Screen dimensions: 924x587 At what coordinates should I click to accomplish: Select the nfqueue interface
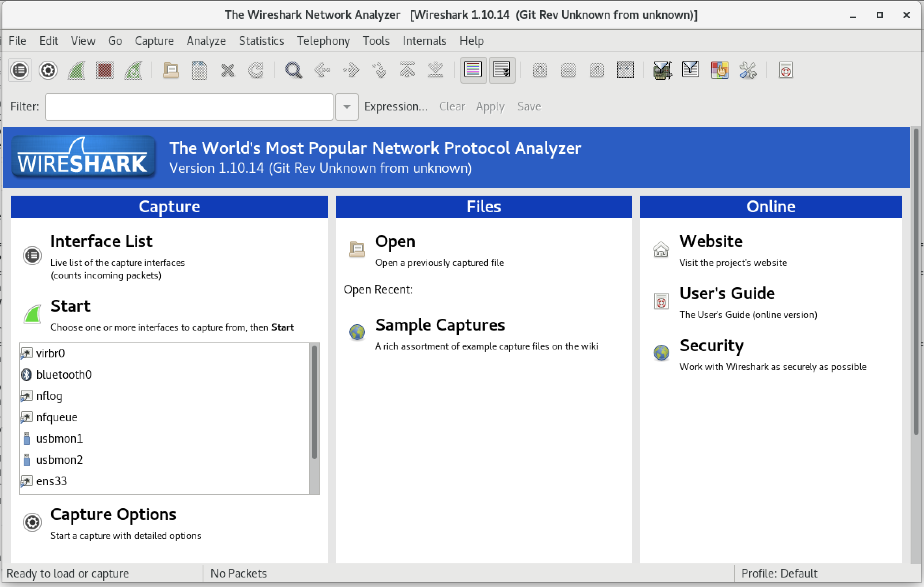[164, 417]
